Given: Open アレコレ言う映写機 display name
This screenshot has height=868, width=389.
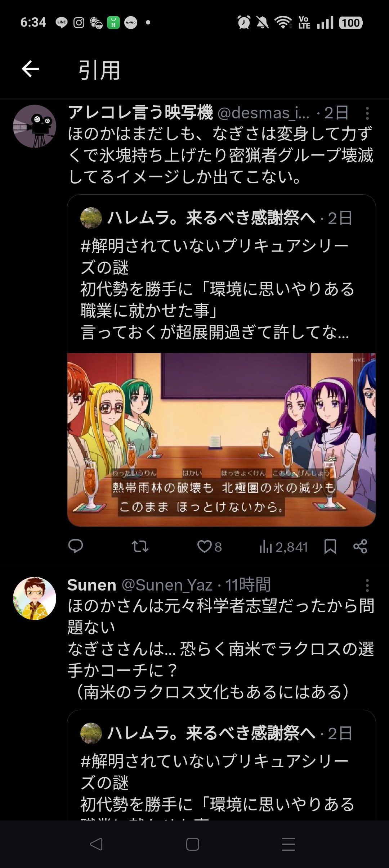Looking at the screenshot, I should 140,113.
